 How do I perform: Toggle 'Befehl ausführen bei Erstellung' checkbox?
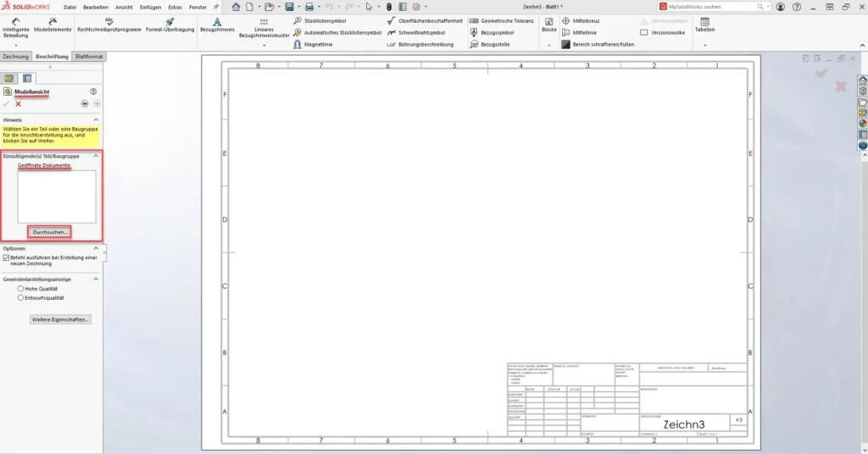(7, 258)
